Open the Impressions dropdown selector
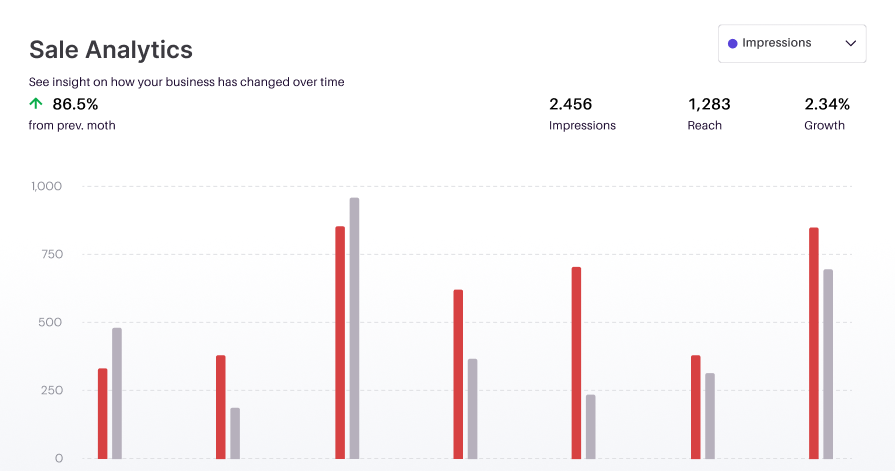Screen dimensions: 895x471 pyautogui.click(x=791, y=44)
